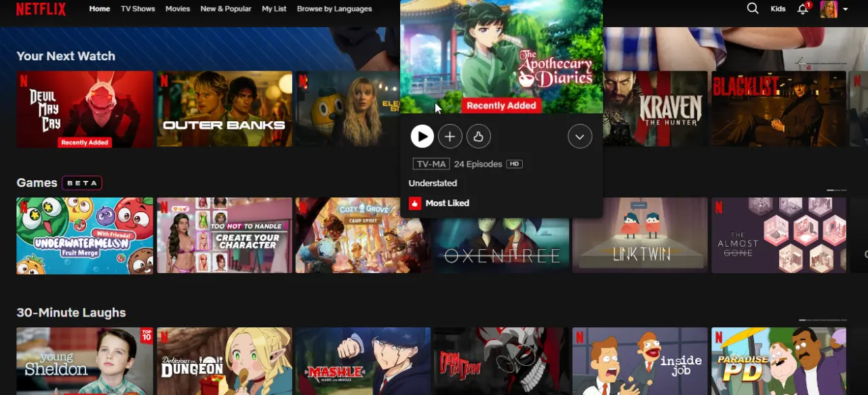
Task: Rate The Apothecary Diaries with thumbs up
Action: (478, 136)
